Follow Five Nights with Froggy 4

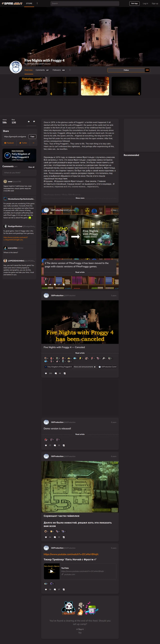(126, 70)
